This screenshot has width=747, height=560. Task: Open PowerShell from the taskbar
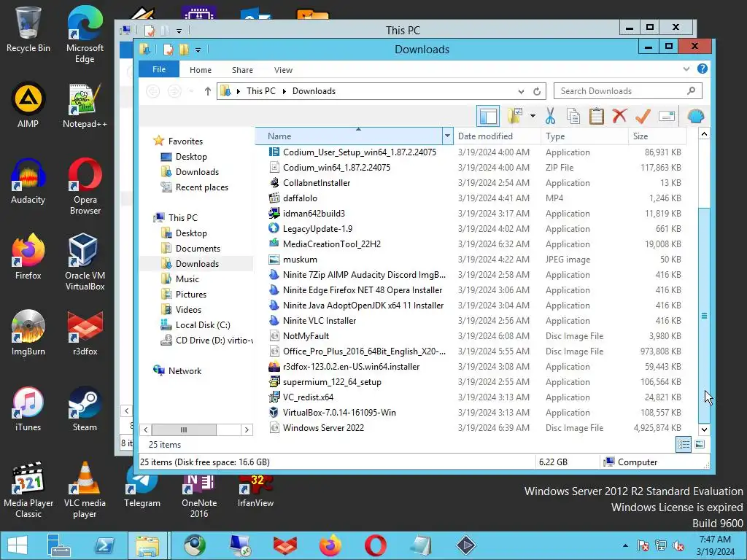pos(104,545)
